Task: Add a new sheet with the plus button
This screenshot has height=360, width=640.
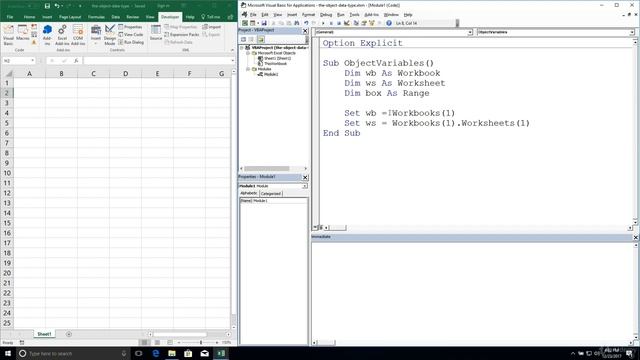Action: 69,334
